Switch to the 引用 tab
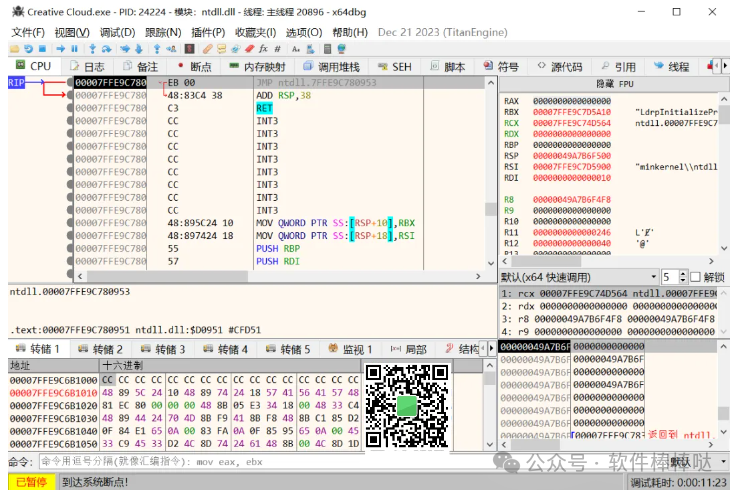Image resolution: width=735 pixels, height=492 pixels. click(619, 67)
